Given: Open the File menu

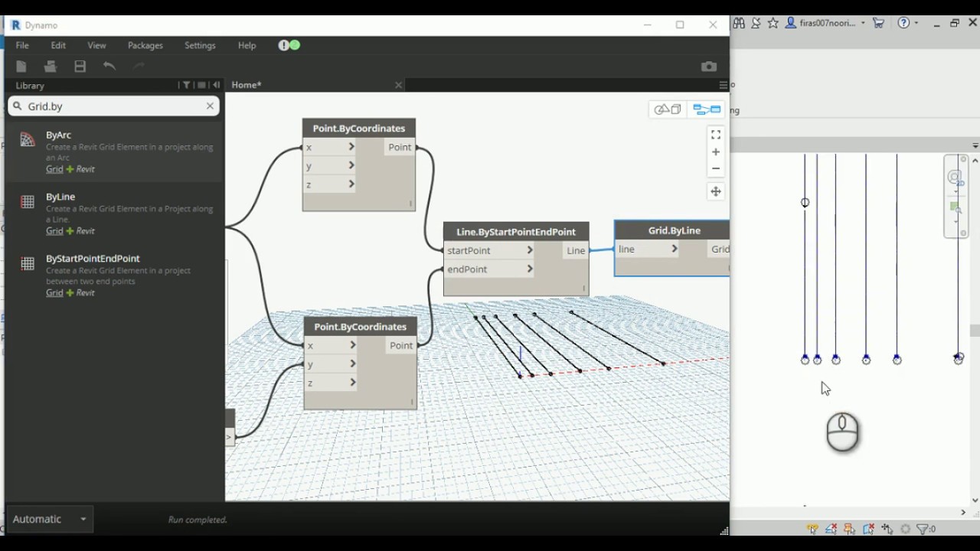Looking at the screenshot, I should click(x=22, y=45).
